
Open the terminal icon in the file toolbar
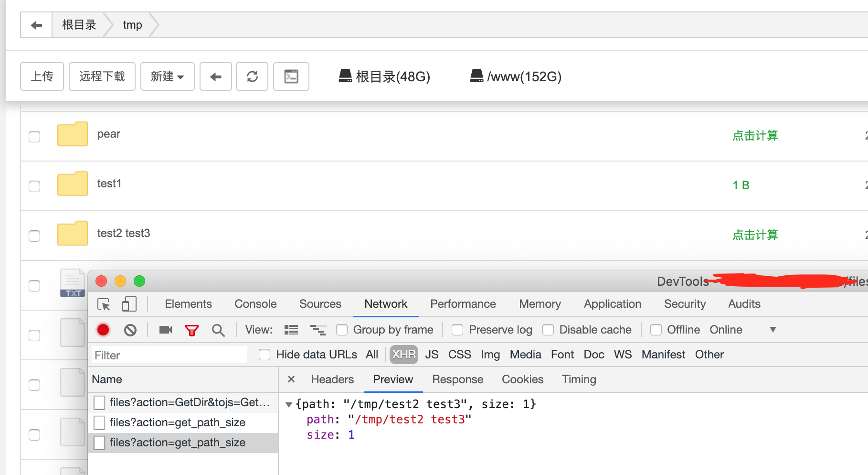click(x=291, y=76)
